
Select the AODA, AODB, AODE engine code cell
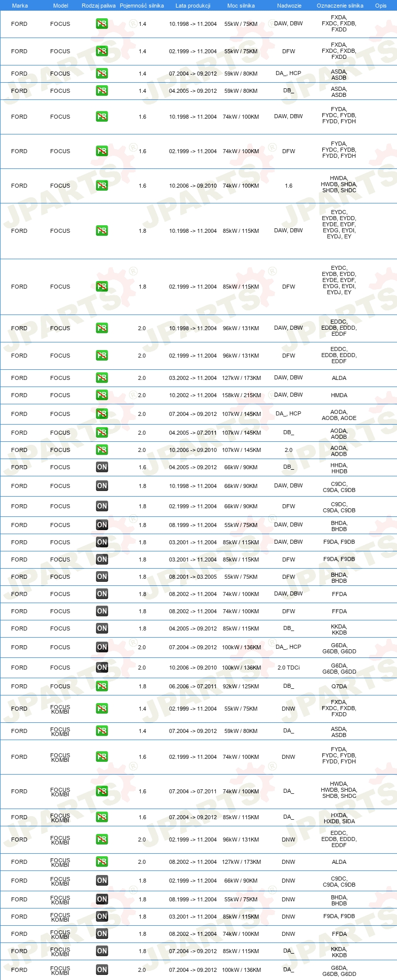point(339,415)
